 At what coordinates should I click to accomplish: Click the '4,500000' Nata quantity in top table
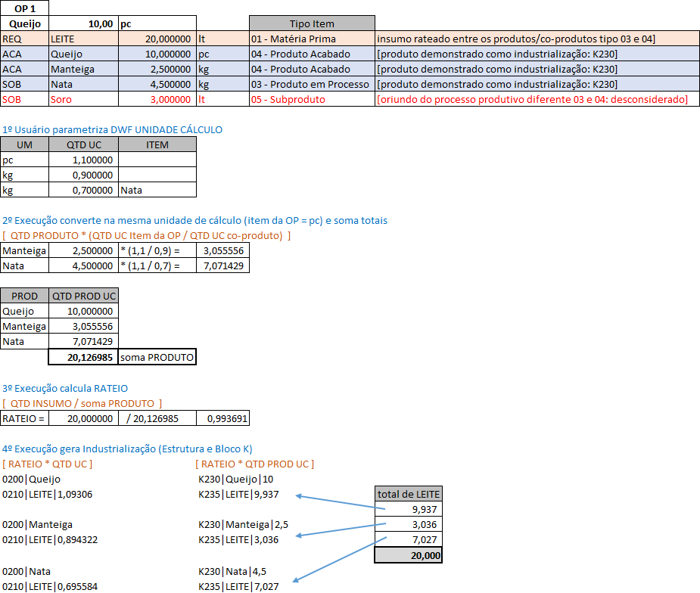point(157,84)
